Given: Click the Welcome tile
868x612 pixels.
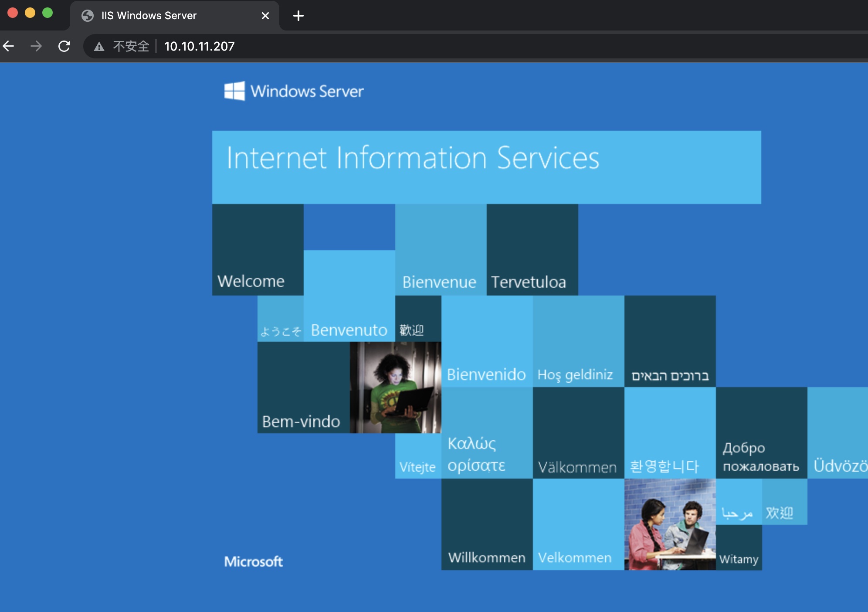Looking at the screenshot, I should coord(258,250).
